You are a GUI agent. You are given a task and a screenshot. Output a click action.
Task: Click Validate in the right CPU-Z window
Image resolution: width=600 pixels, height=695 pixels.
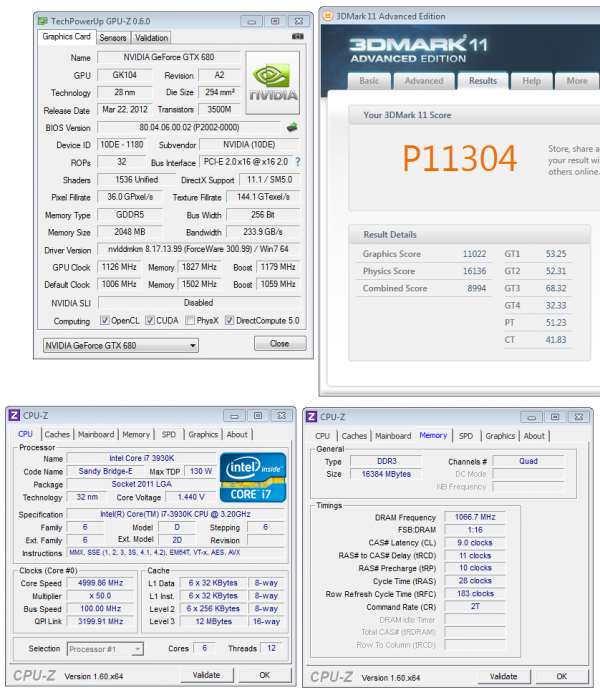(503, 676)
